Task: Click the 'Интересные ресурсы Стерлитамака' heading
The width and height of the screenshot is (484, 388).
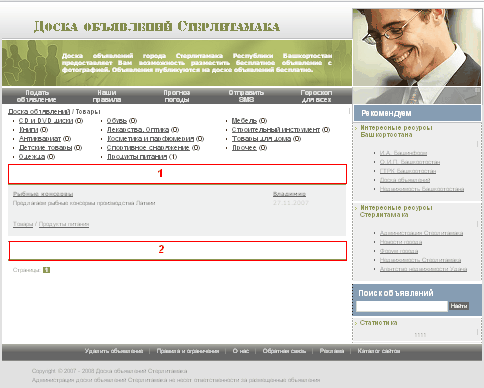Action: tap(396, 211)
